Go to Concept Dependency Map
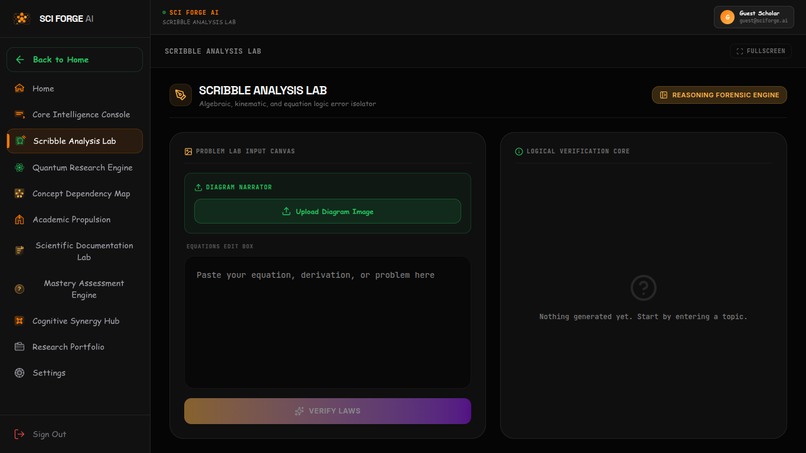Image resolution: width=806 pixels, height=453 pixels. [x=75, y=194]
